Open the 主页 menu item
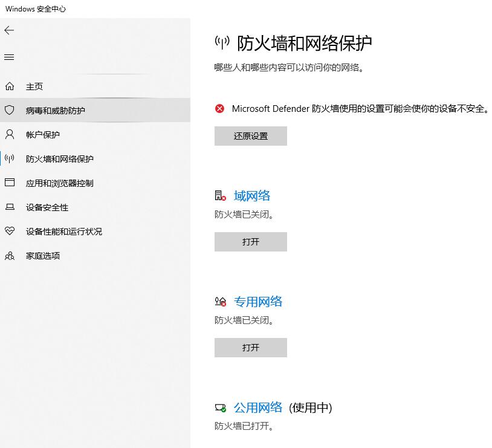492x448 pixels. click(x=34, y=86)
